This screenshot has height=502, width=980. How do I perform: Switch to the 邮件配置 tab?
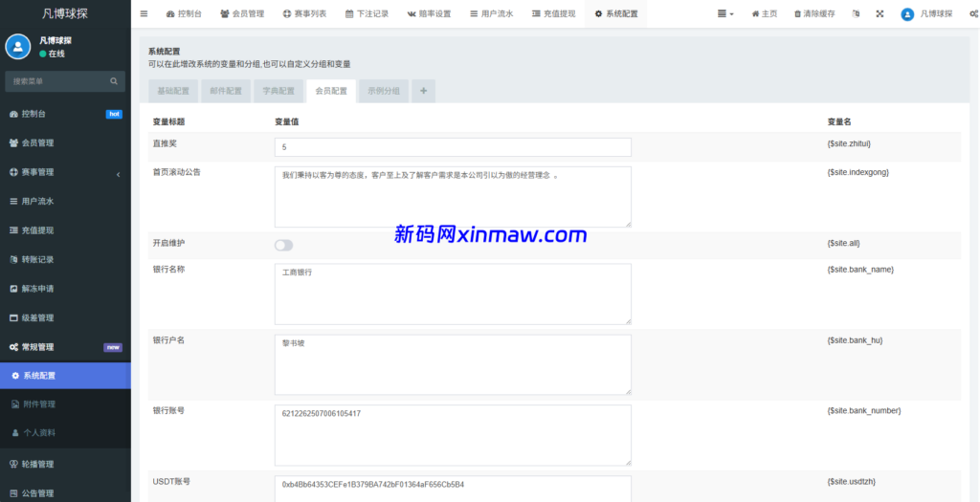[226, 91]
